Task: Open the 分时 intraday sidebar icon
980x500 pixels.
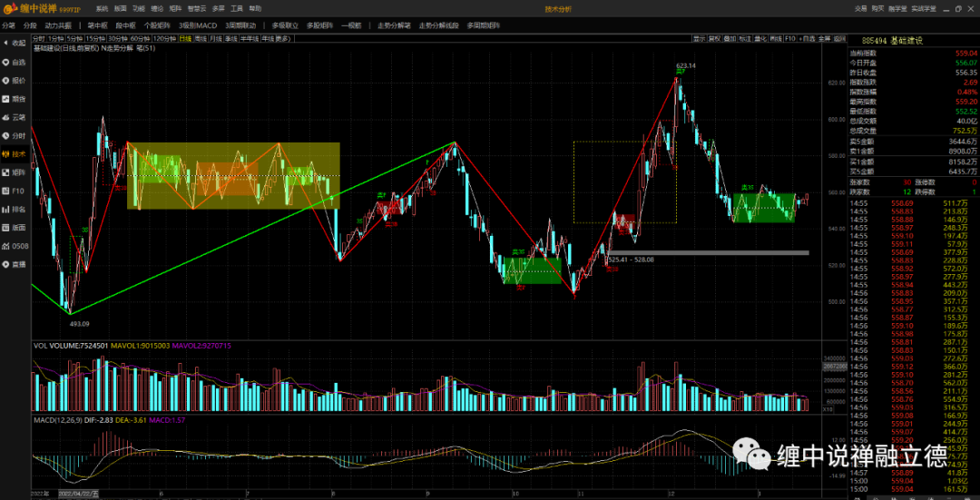Action: [15, 135]
